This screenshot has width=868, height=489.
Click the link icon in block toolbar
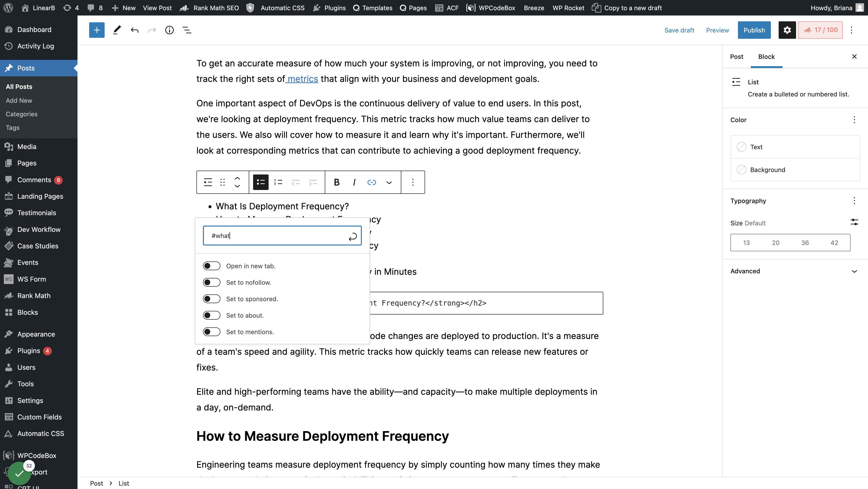[x=371, y=182]
